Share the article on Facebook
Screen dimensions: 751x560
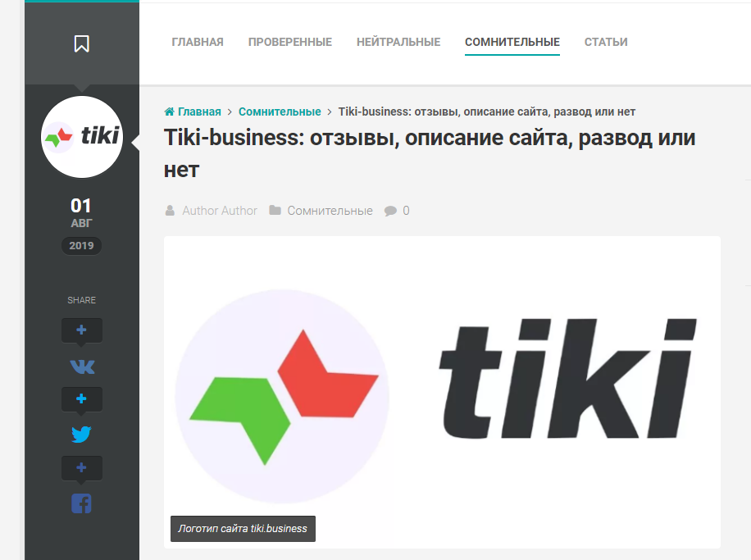pyautogui.click(x=81, y=503)
